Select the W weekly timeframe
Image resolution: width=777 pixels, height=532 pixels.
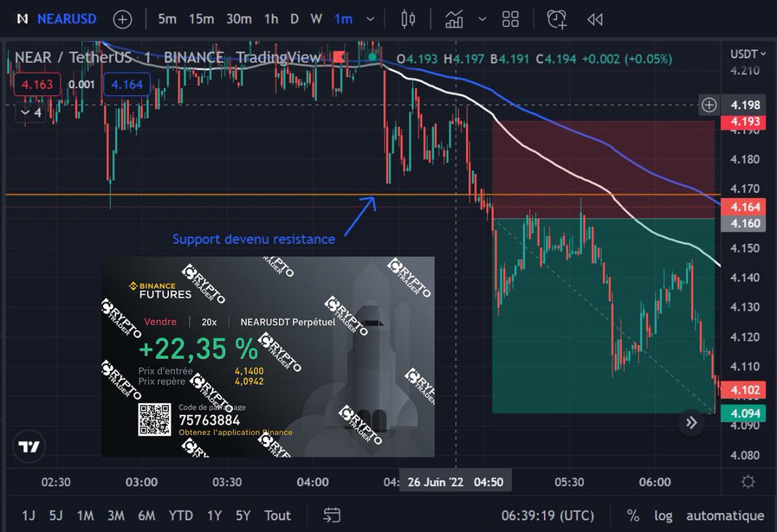pos(316,19)
